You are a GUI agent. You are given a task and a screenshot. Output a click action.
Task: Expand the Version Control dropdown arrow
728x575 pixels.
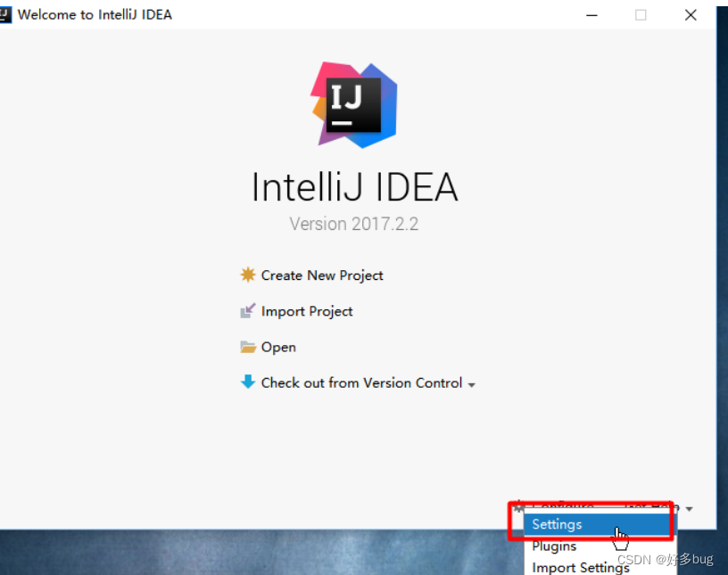pyautogui.click(x=472, y=385)
